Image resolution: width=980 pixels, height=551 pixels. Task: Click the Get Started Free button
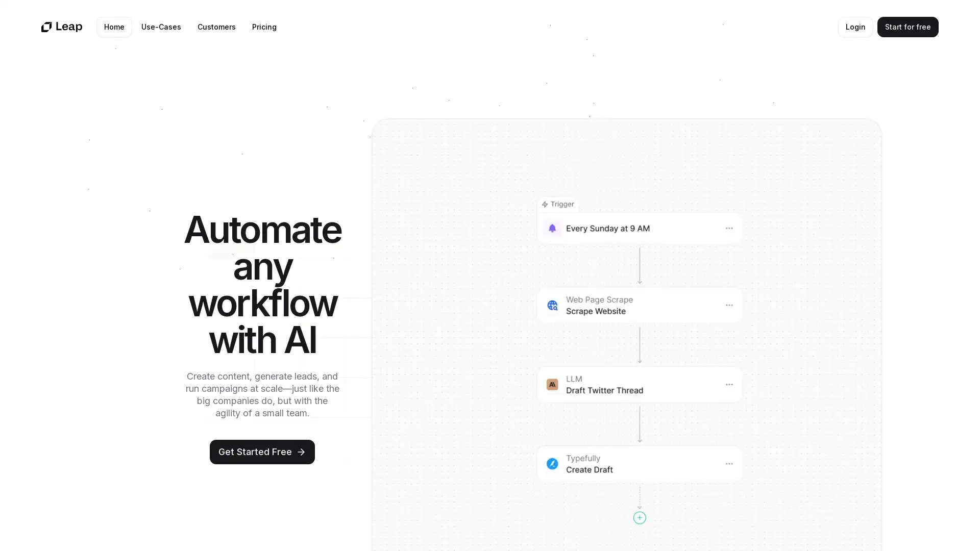tap(262, 452)
